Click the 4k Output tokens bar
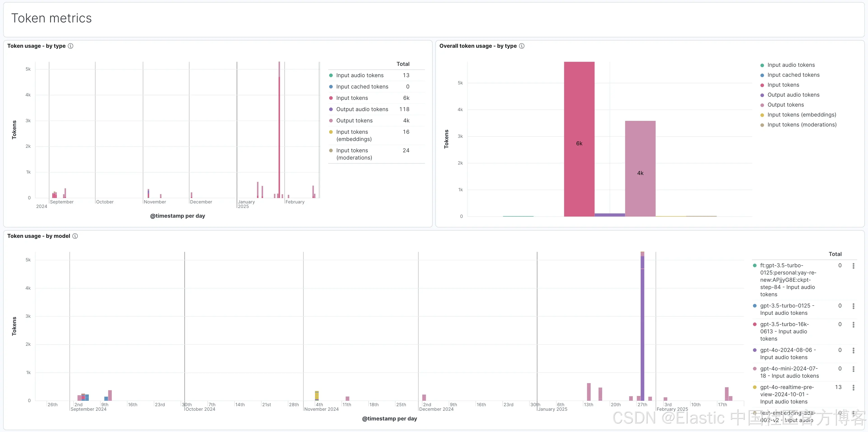Image resolution: width=868 pixels, height=432 pixels. coord(640,169)
